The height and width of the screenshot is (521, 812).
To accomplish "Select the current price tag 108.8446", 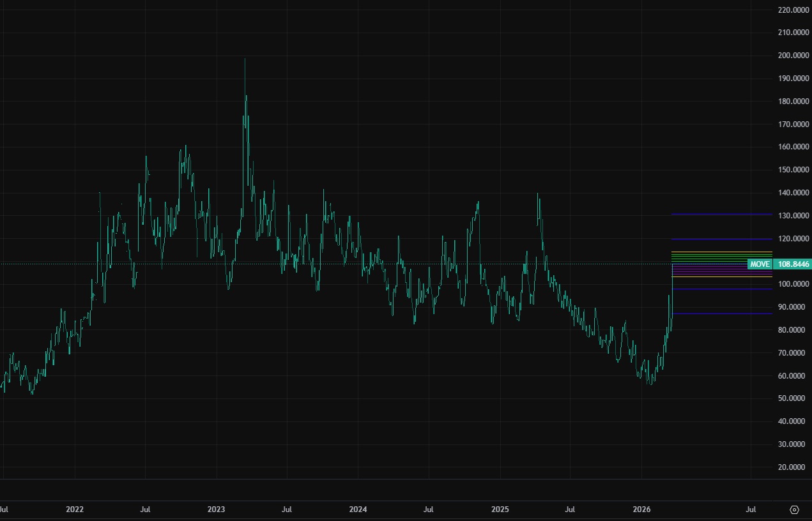I will pos(792,264).
